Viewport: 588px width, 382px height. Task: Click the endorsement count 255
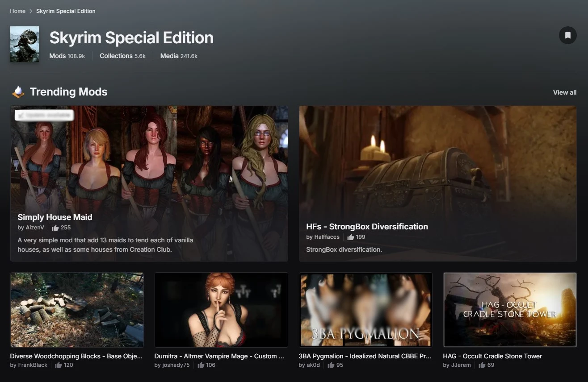coord(66,228)
